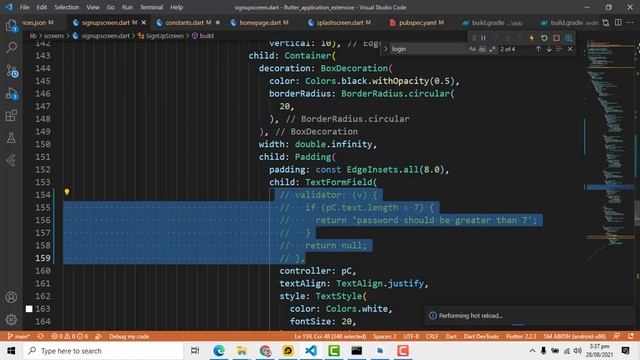Open the editor More Actions ellipsis
The image size is (640, 360).
[x=631, y=23]
